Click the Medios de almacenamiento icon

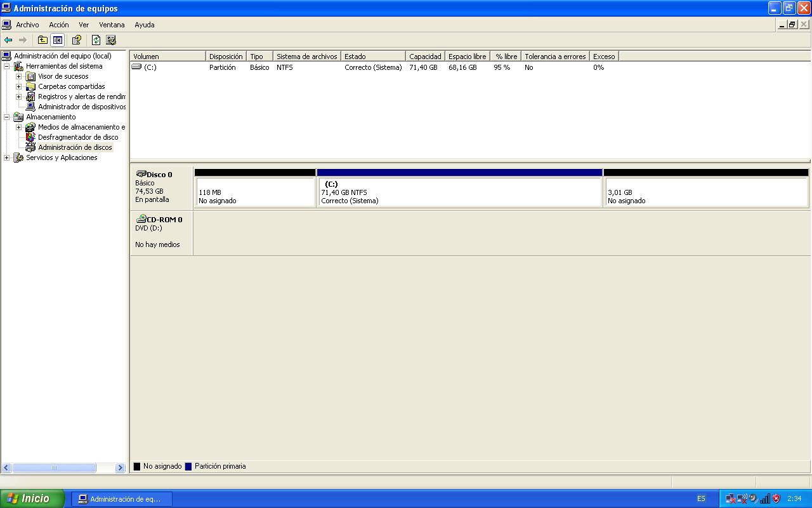tap(30, 127)
